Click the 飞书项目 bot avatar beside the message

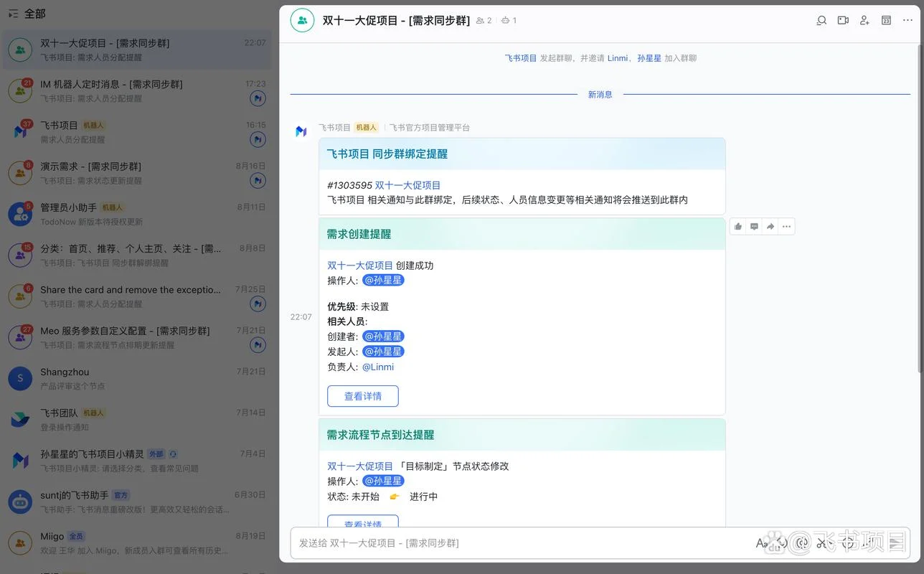click(x=301, y=131)
